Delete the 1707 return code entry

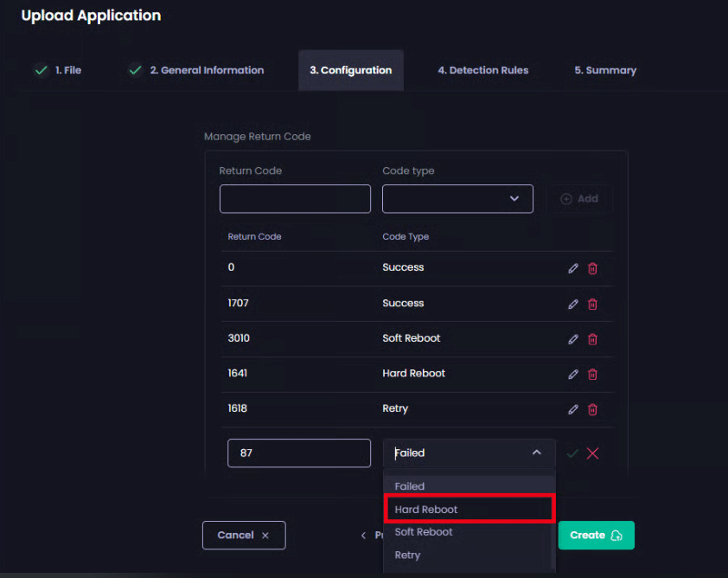(x=592, y=304)
